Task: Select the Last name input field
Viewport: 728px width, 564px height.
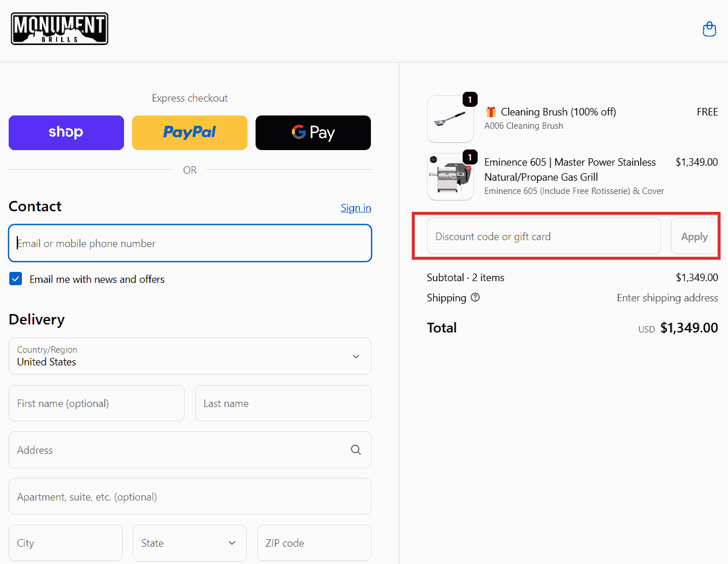Action: [283, 404]
